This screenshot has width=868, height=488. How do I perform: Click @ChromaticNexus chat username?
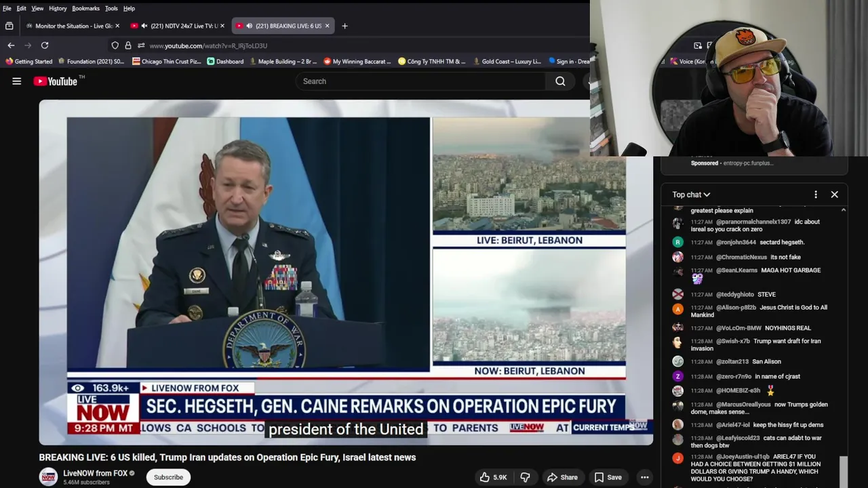tap(741, 257)
